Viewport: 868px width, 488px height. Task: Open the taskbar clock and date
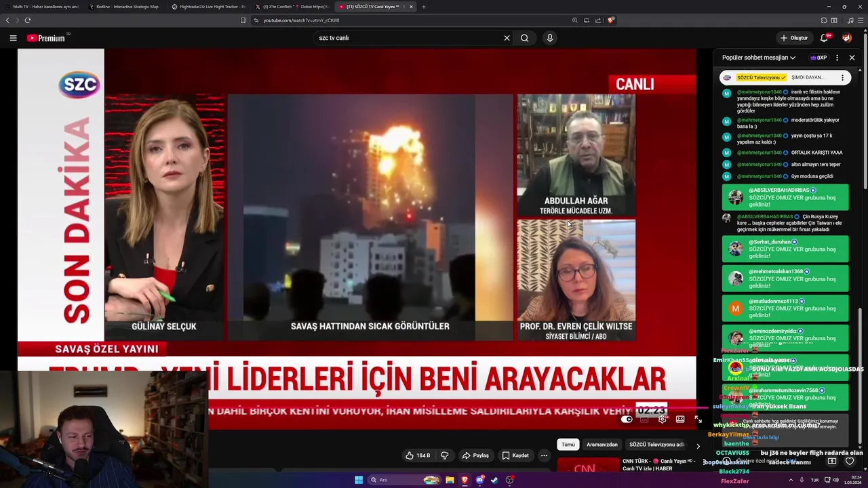pyautogui.click(x=852, y=480)
